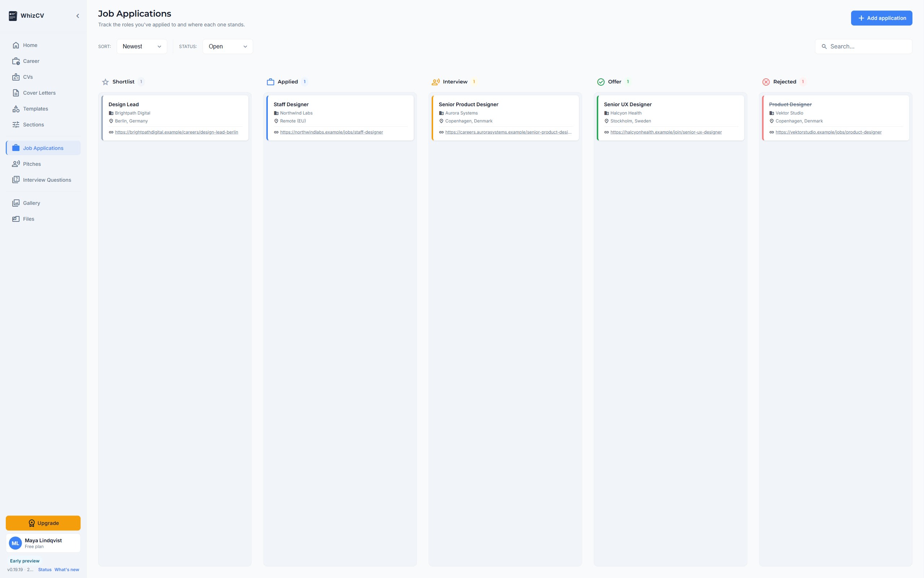924x578 pixels.
Task: Click the What's new link
Action: pyautogui.click(x=67, y=570)
